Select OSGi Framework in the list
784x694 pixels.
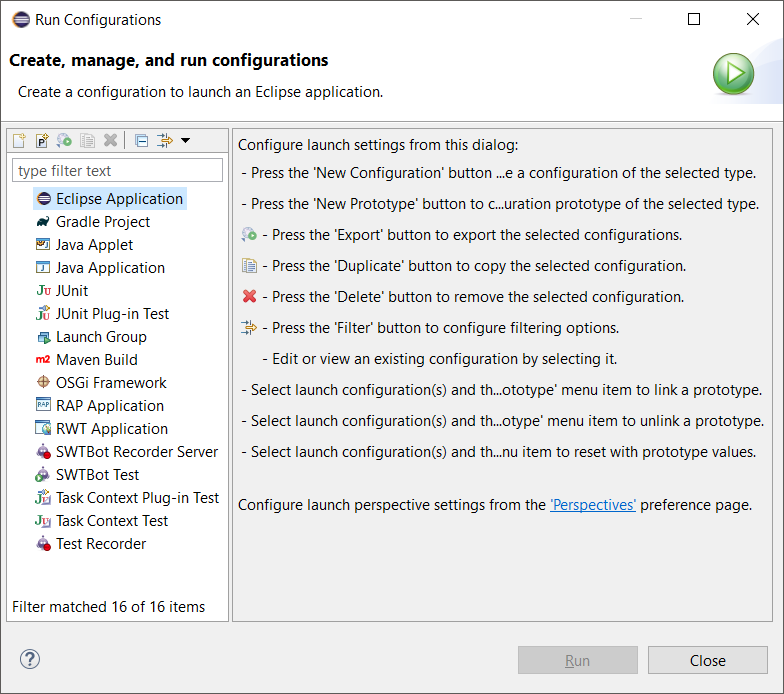pyautogui.click(x=111, y=383)
